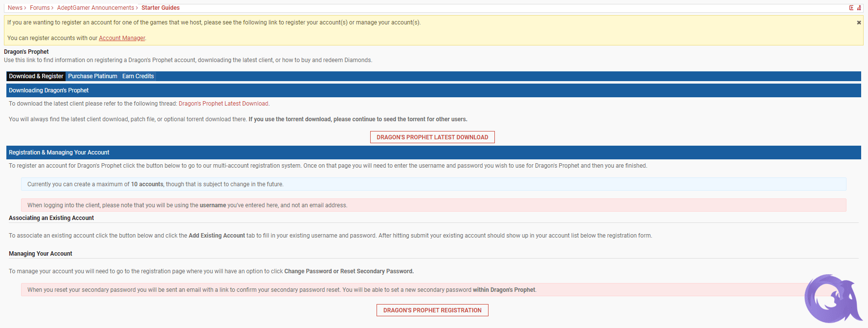
Task: Navigate to AdeptGamer Announcements breadcrumb
Action: point(95,8)
